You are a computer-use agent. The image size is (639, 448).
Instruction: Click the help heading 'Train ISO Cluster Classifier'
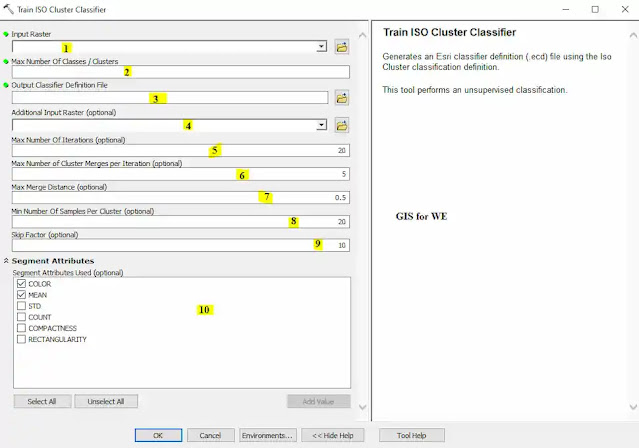tap(450, 32)
